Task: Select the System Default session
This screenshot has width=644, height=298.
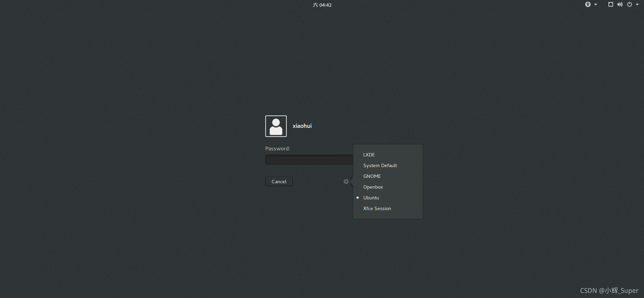Action: [388, 165]
